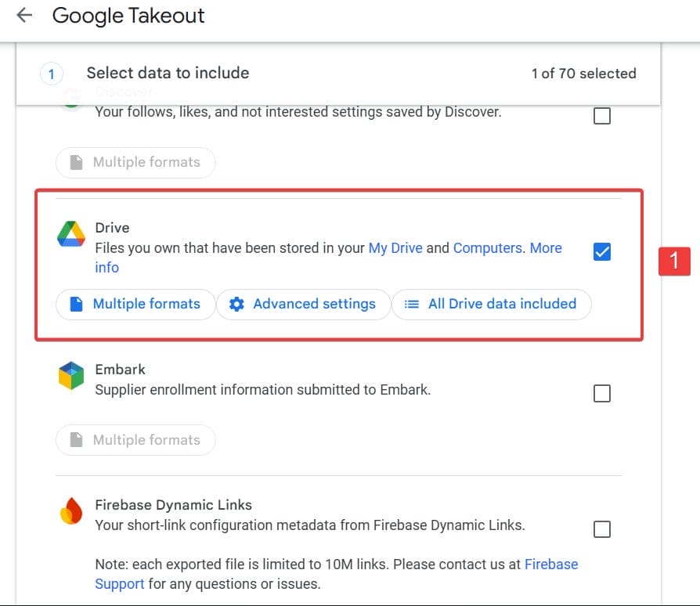Viewport: 700px width, 606px height.
Task: Open Advanced settings for Drive
Action: click(303, 304)
